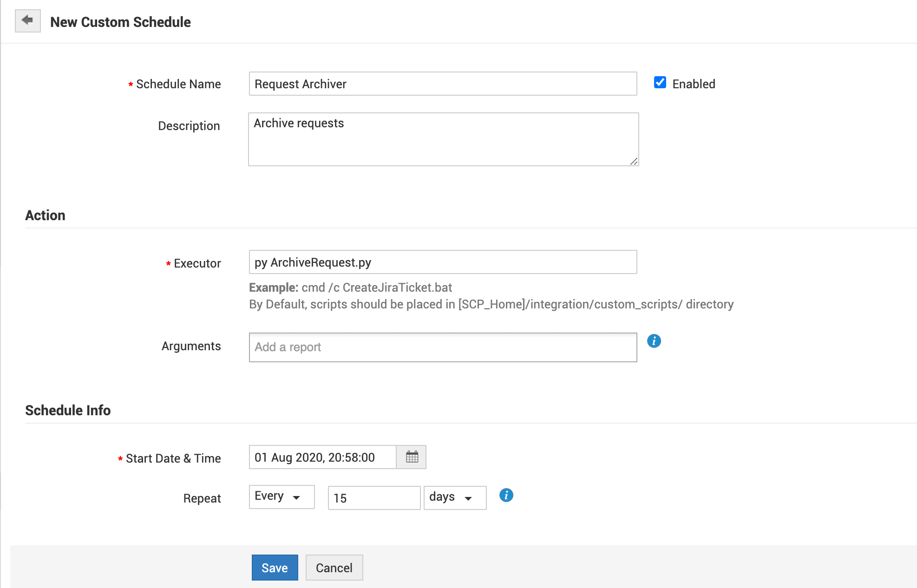Click info icon next to Arguments field

(x=654, y=341)
